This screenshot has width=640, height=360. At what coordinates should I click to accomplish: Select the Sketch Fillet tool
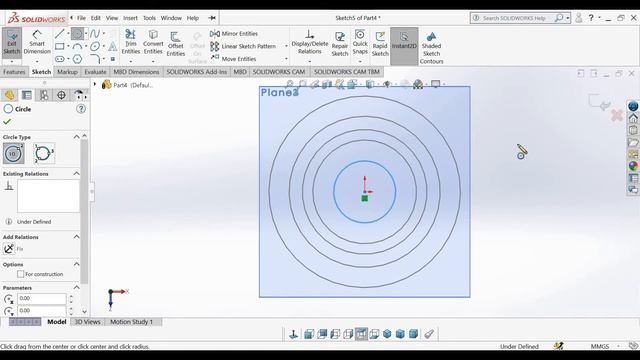point(95,59)
